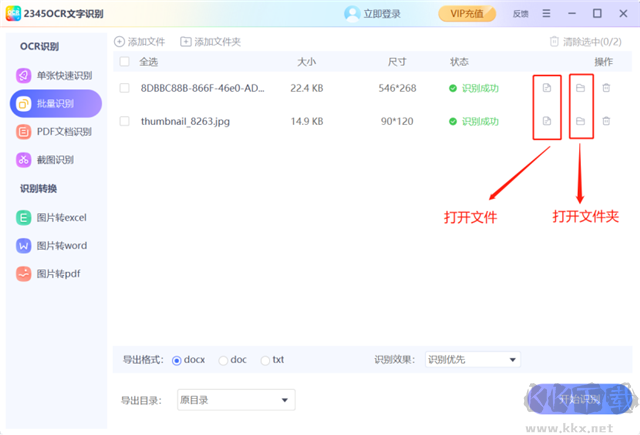
Task: Click the green success icon of thumbnail_8263.jpg
Action: click(453, 121)
